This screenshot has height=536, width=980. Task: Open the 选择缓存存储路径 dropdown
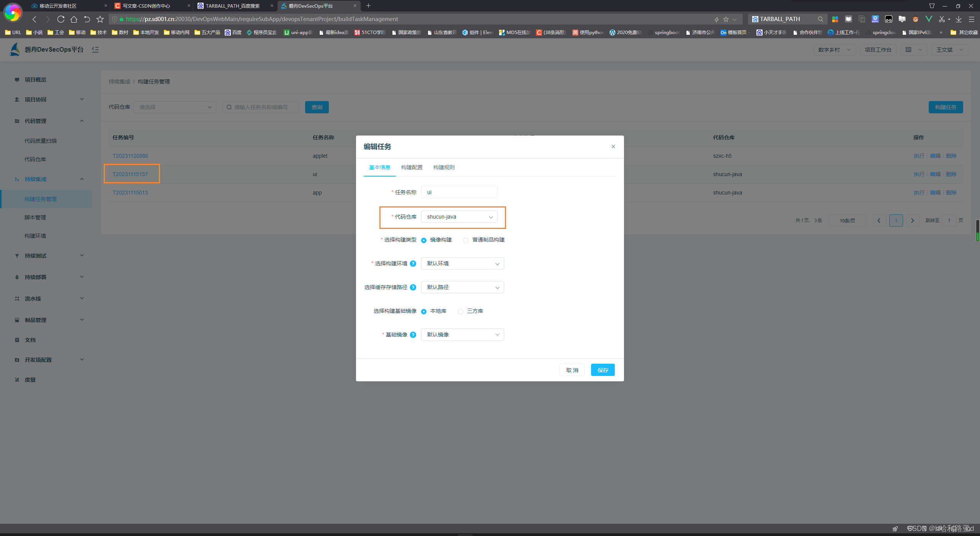(x=462, y=287)
